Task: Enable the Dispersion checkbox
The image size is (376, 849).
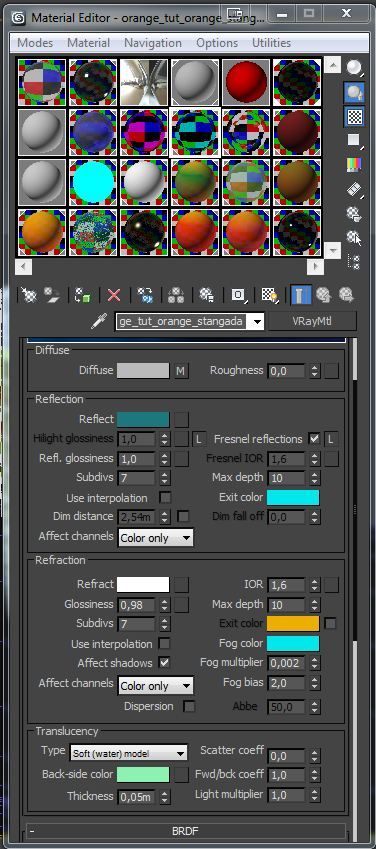Action: [189, 707]
